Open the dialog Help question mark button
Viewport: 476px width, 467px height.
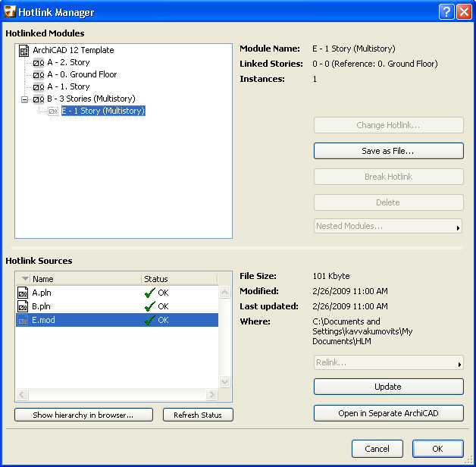click(x=446, y=12)
